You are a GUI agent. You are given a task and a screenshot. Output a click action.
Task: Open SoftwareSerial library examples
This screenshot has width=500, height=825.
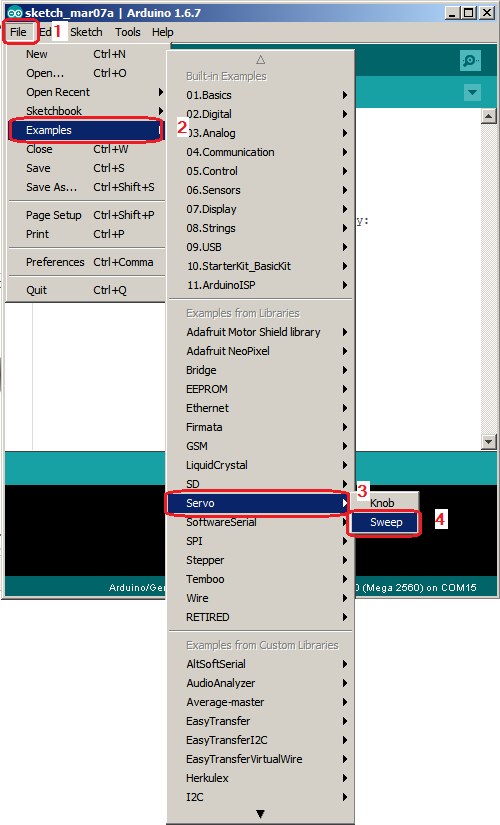coord(261,522)
